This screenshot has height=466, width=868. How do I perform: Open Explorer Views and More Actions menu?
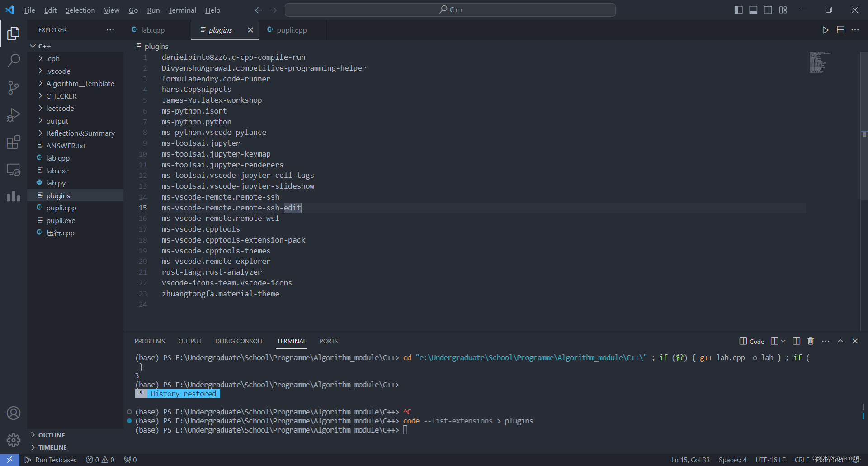[110, 30]
